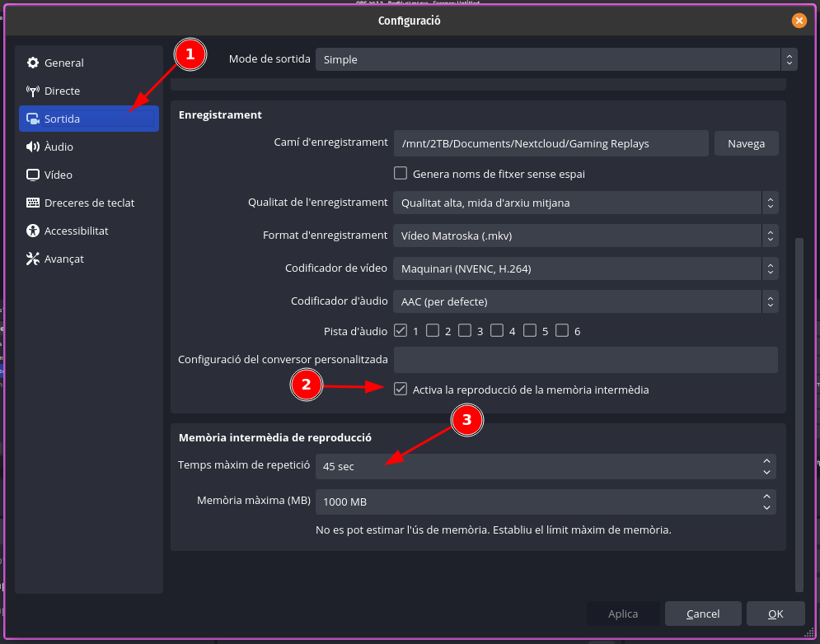Click the Directe broadcast antenna icon
Screen dimensions: 820x644
(33, 91)
